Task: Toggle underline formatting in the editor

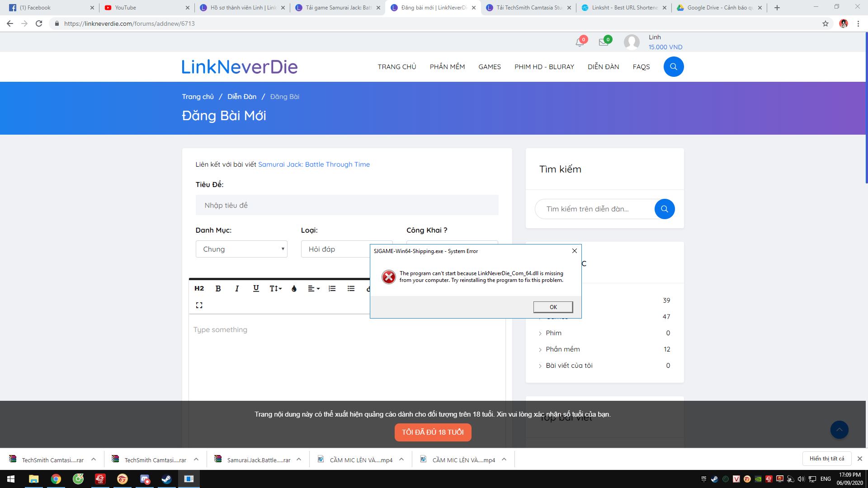Action: 256,289
